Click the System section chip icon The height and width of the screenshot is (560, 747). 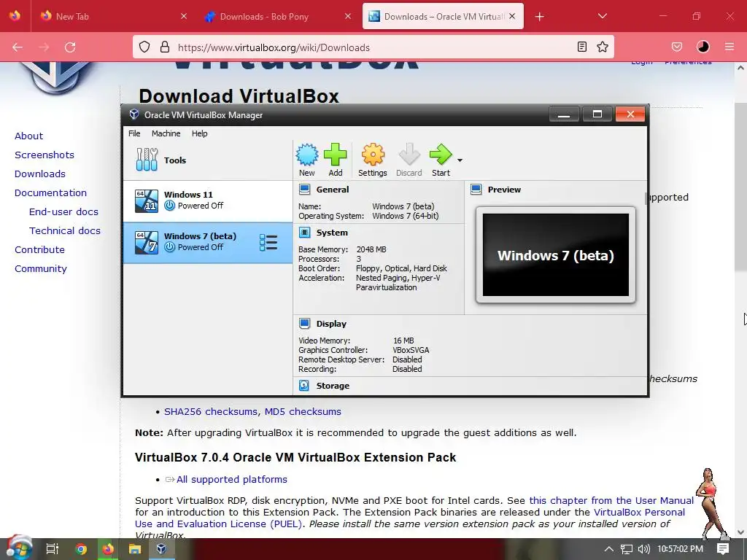click(304, 233)
